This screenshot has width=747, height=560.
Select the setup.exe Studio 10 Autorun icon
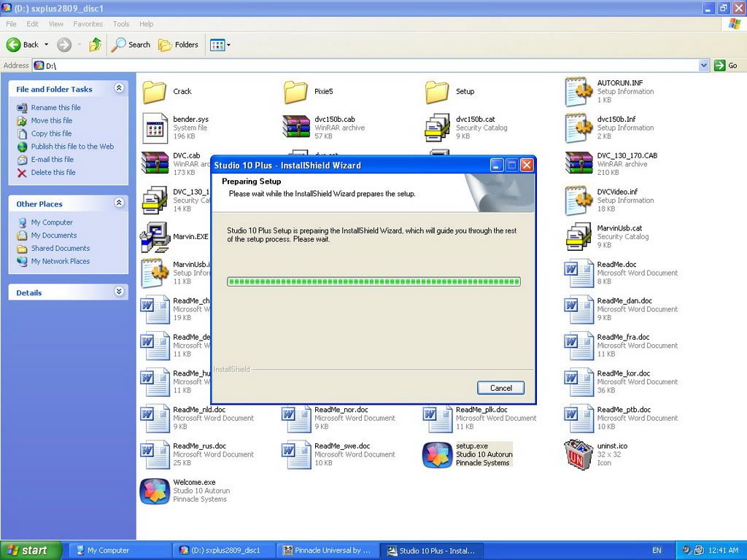pyautogui.click(x=438, y=455)
